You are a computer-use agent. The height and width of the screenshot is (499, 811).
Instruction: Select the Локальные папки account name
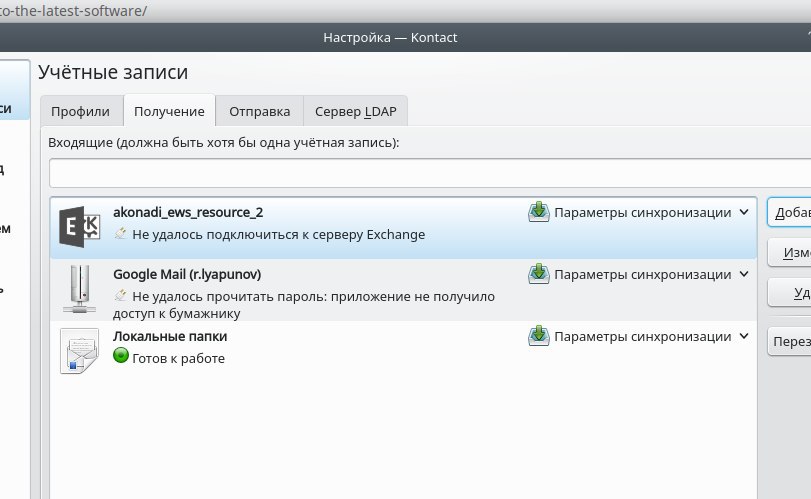tap(170, 336)
